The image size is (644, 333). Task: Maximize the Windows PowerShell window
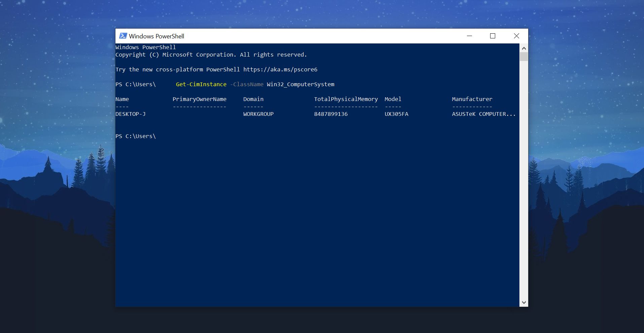pos(493,36)
